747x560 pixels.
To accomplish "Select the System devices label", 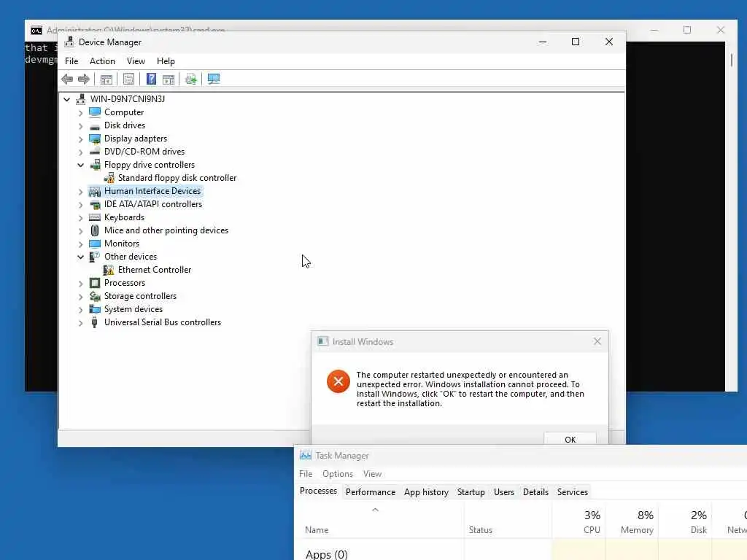I will (133, 309).
